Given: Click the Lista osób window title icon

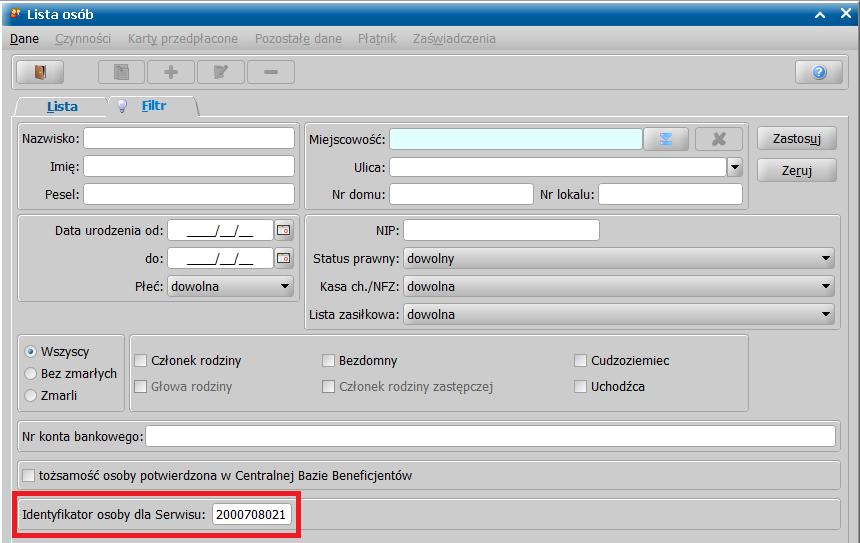Looking at the screenshot, I should (15, 14).
